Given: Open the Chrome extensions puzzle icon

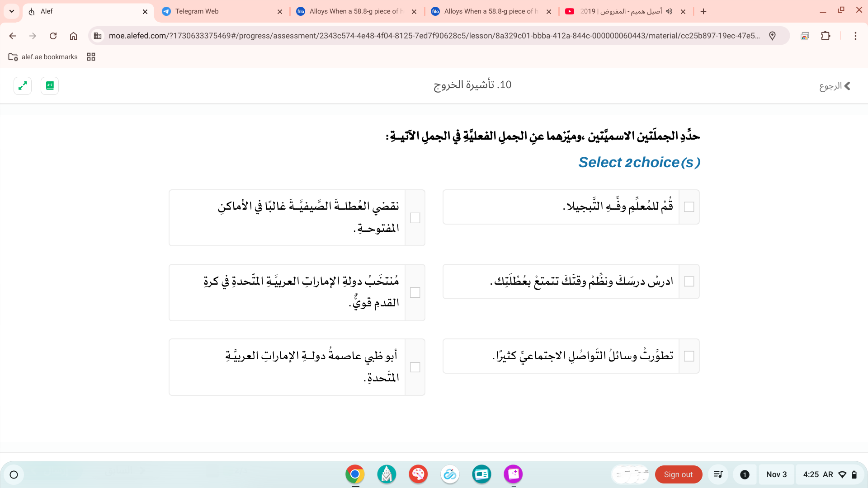Looking at the screenshot, I should coord(826,36).
